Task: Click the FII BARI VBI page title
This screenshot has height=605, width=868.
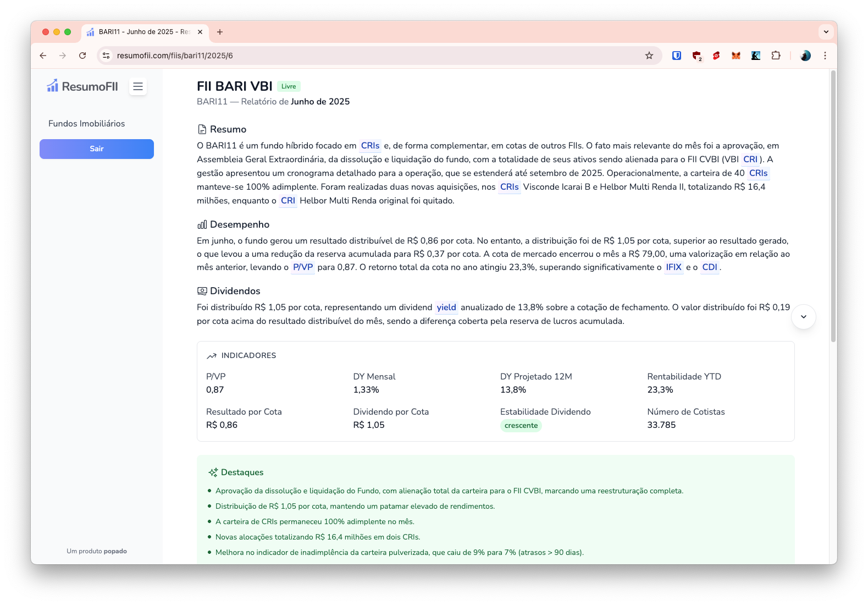Action: point(235,86)
